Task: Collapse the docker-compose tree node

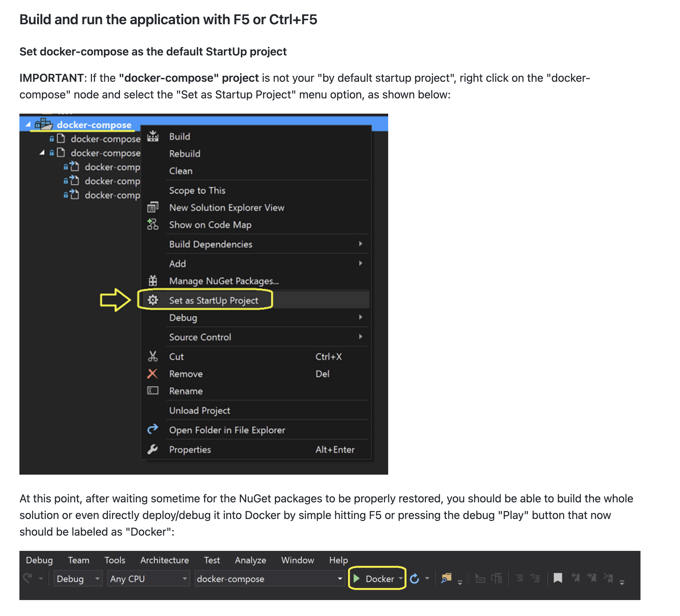Action: click(28, 125)
